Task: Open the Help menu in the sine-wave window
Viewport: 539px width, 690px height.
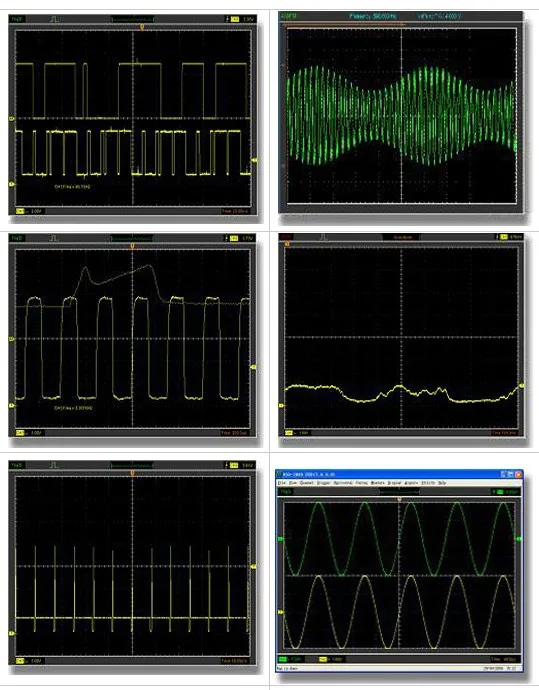Action: pyautogui.click(x=442, y=483)
